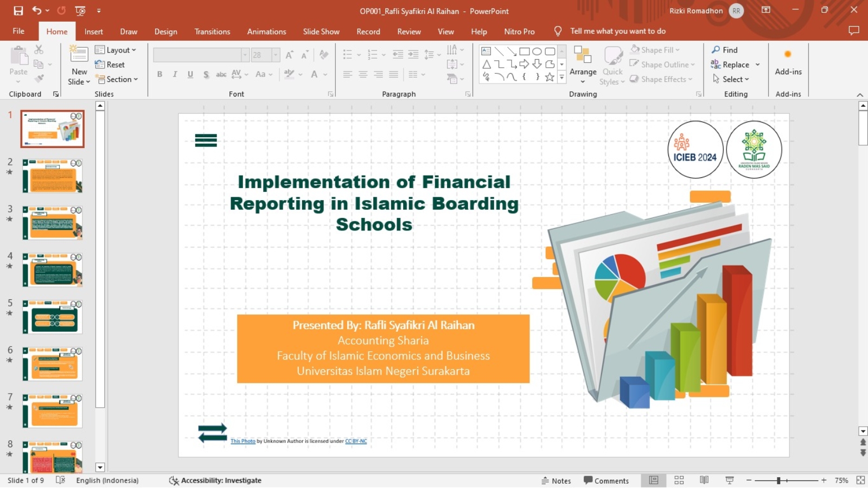Open the CC BY-NC license link
Screen dimensions: 868x488
356,441
